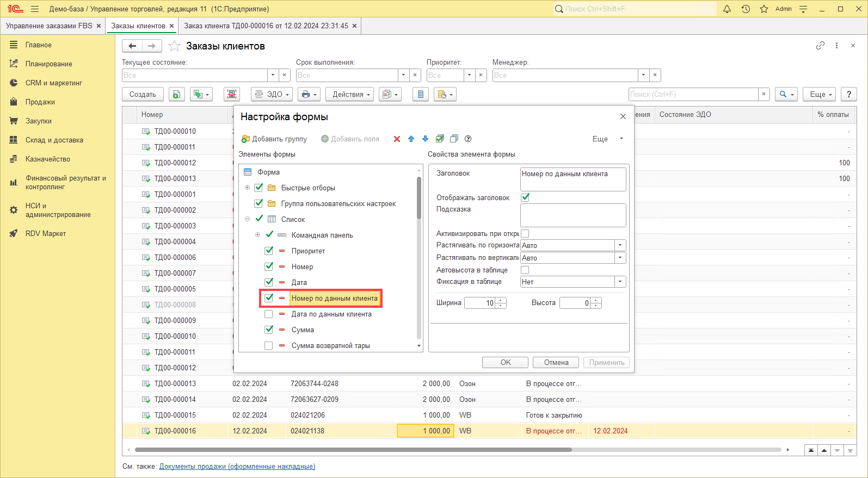Open favorites star in title bar
The width and height of the screenshot is (868, 478).
point(764,9)
